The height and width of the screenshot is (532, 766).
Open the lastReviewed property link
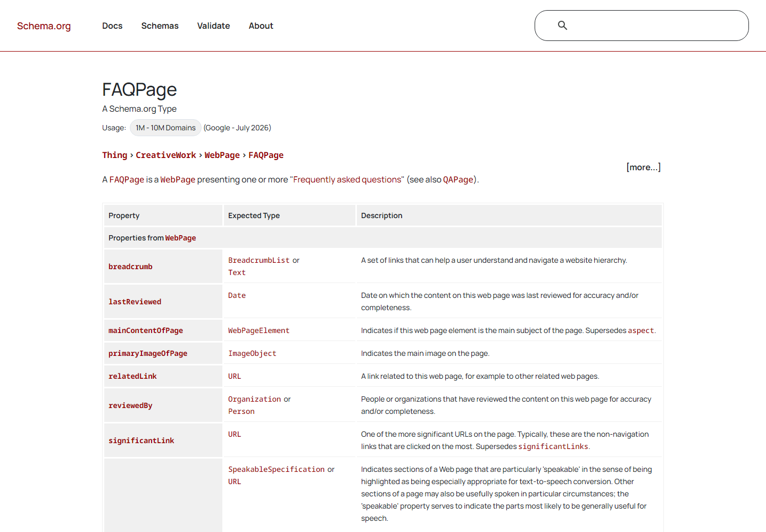(x=135, y=302)
